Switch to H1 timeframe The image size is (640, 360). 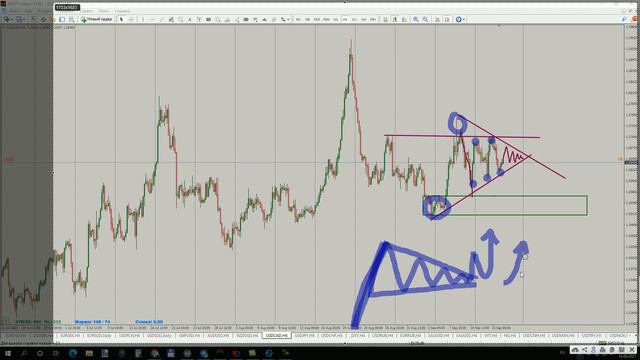tap(336, 19)
